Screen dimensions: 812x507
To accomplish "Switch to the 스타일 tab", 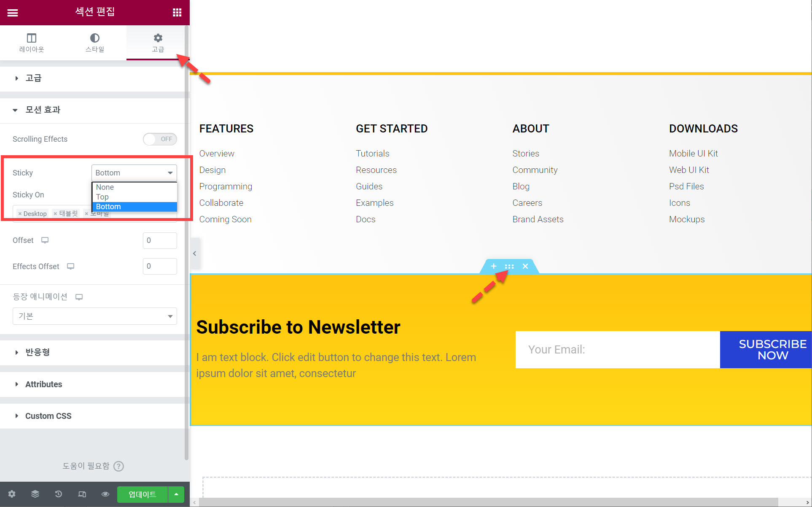I will tap(95, 43).
